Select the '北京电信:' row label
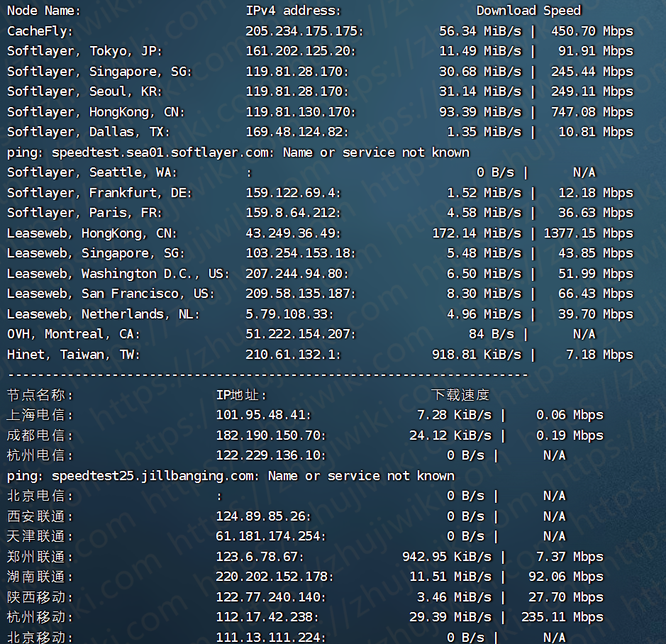The height and width of the screenshot is (644, 666). tap(40, 496)
